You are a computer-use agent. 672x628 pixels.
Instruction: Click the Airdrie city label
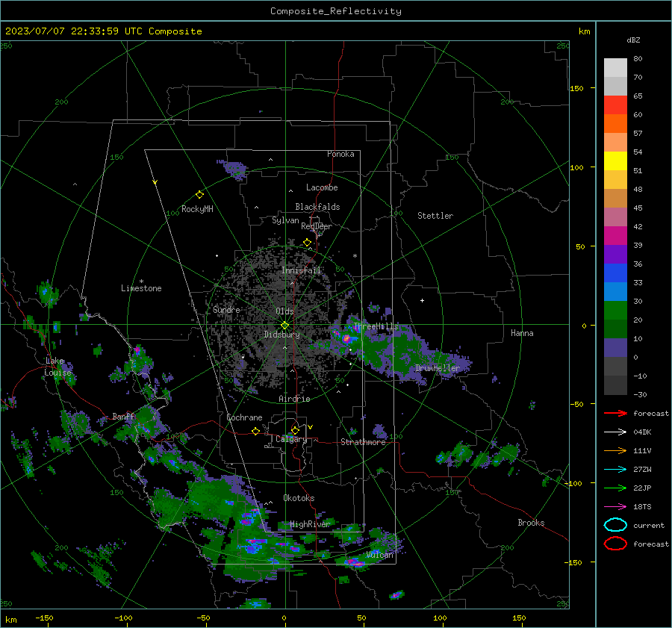pyautogui.click(x=294, y=399)
